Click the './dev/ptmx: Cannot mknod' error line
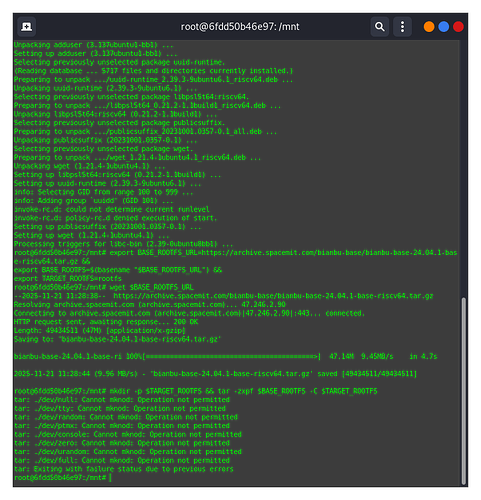The image size is (481, 500). pos(122,426)
